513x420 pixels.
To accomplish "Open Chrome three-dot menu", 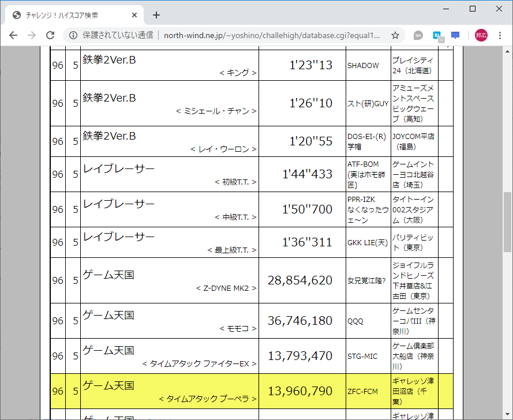I will click(x=500, y=35).
